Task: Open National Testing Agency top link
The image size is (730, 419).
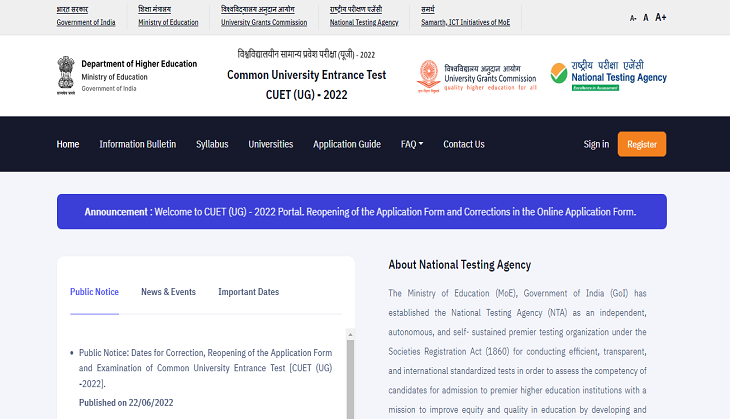Action: click(x=364, y=22)
